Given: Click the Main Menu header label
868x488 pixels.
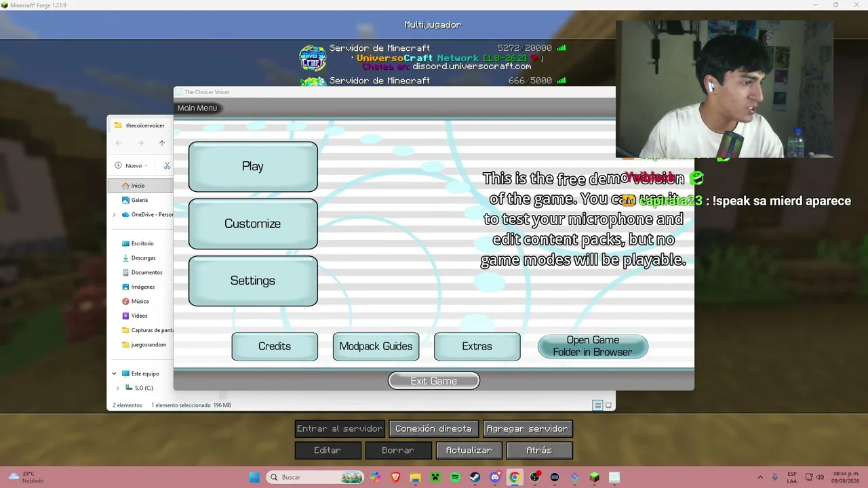Looking at the screenshot, I should [197, 108].
